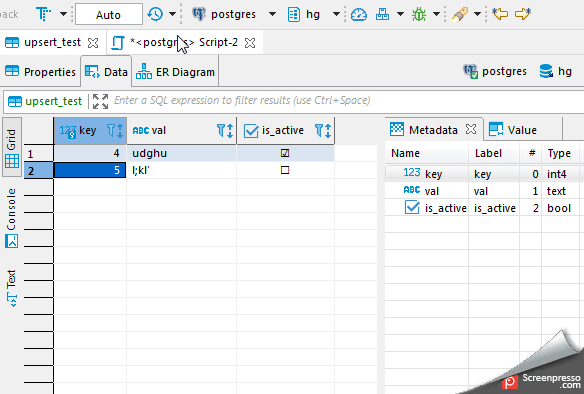Click filter sort icon on key column
The width and height of the screenshot is (584, 394).
pos(115,131)
